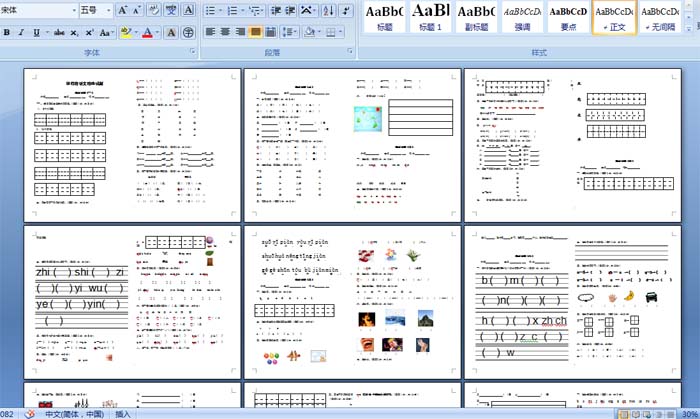Image resolution: width=700 pixels, height=419 pixels.
Task: Apply a bulleted list
Action: coord(210,11)
